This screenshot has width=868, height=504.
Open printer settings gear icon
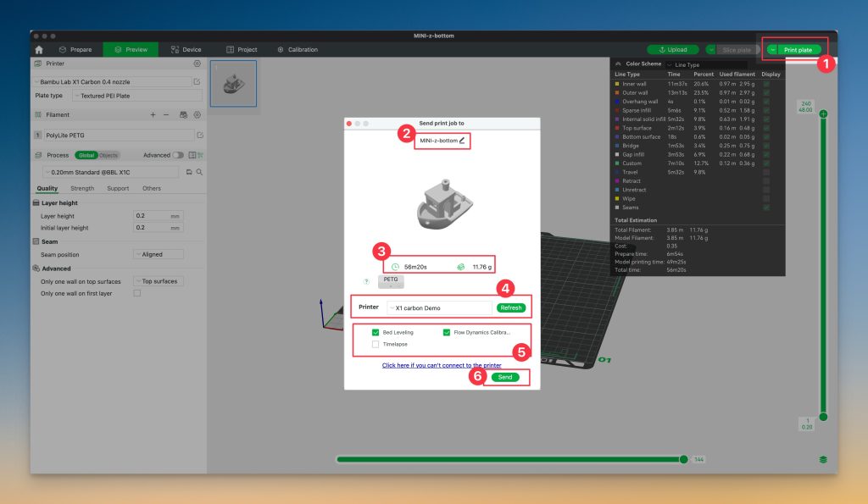[197, 64]
